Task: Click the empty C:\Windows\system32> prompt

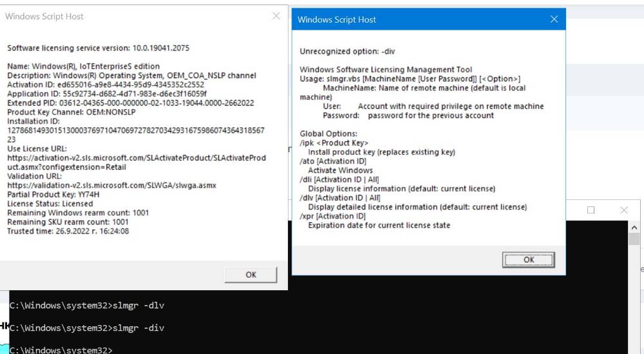Action: point(61,350)
